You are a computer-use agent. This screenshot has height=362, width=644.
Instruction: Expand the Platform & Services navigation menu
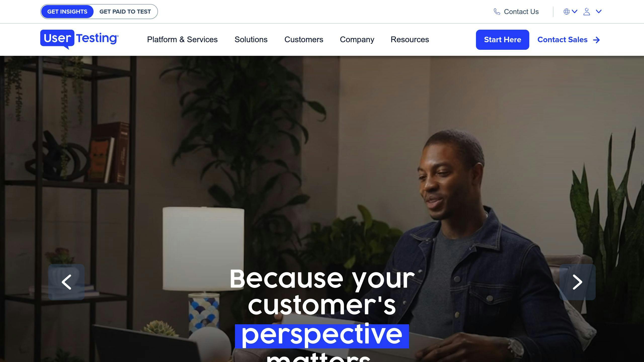click(x=182, y=39)
